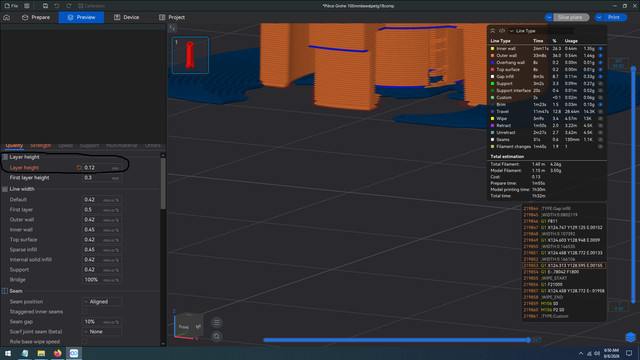
Task: Click the horizontal move progress slider handle
Action: click(528, 340)
